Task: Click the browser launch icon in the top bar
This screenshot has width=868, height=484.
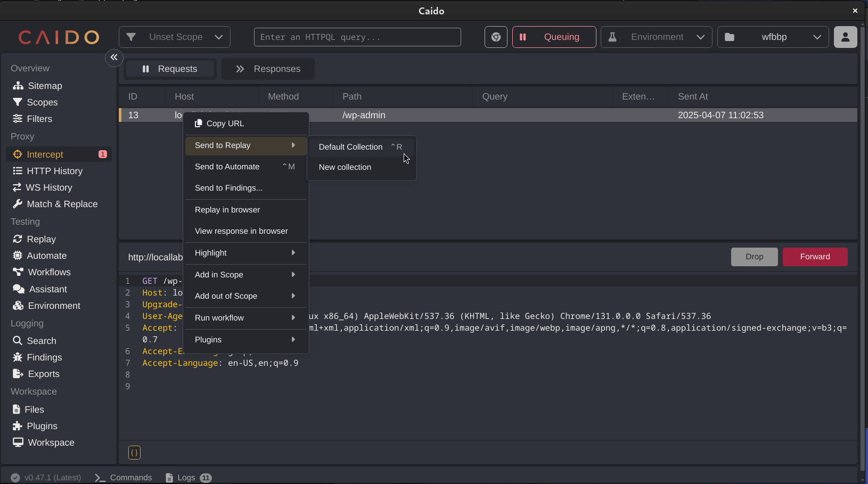Action: point(496,37)
